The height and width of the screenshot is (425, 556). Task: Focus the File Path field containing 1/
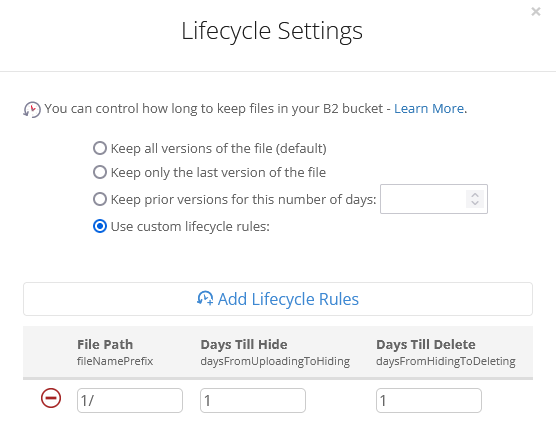130,401
